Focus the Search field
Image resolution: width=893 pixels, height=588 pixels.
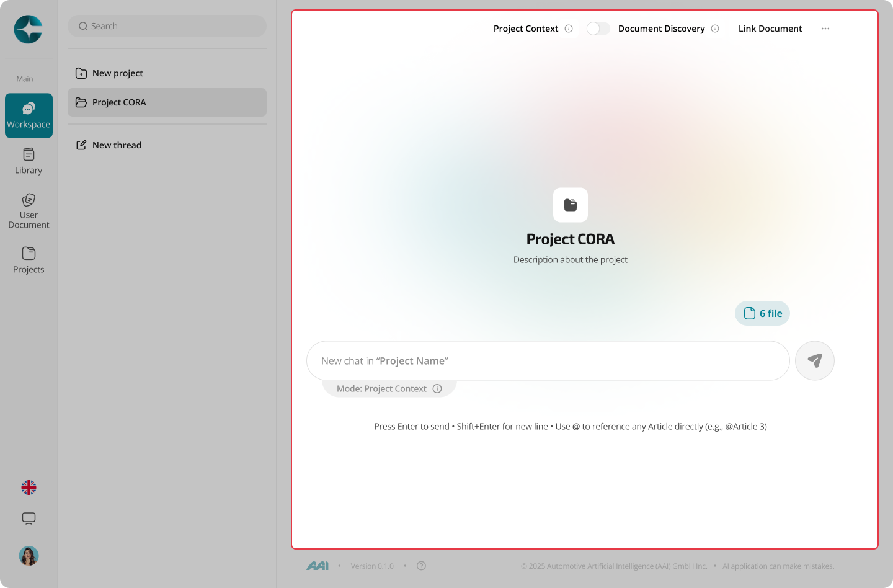point(167,26)
